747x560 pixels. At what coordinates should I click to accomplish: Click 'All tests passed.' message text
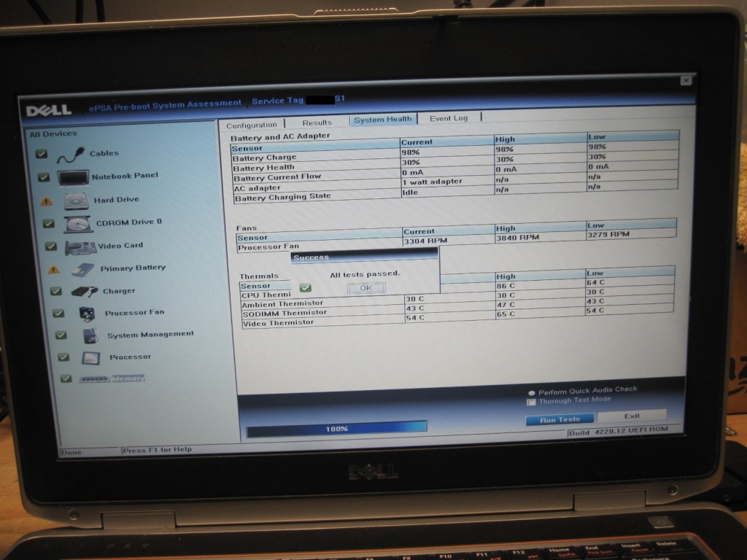click(365, 274)
